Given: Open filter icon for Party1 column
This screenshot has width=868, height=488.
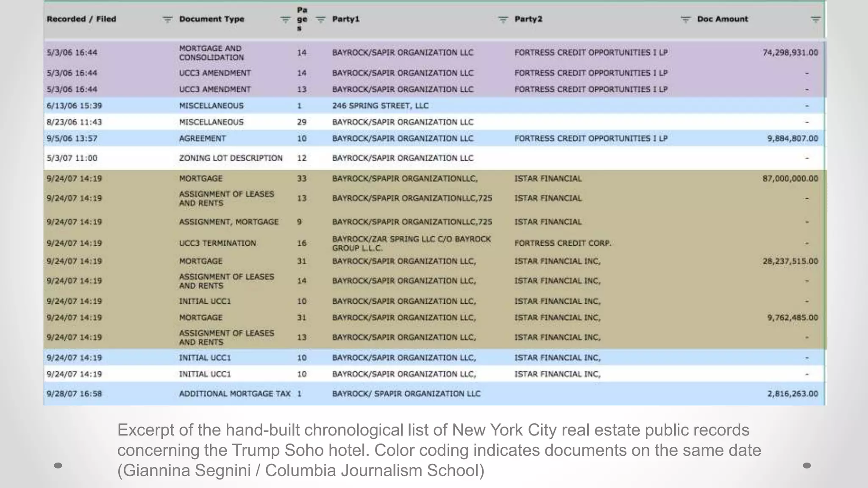Looking at the screenshot, I should click(x=503, y=19).
